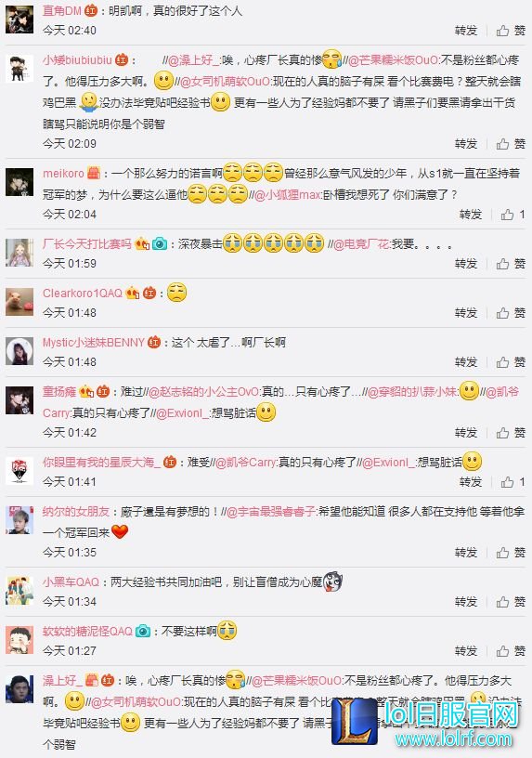
Task: Like meikoro's comment showing 1 like
Action: [513, 215]
